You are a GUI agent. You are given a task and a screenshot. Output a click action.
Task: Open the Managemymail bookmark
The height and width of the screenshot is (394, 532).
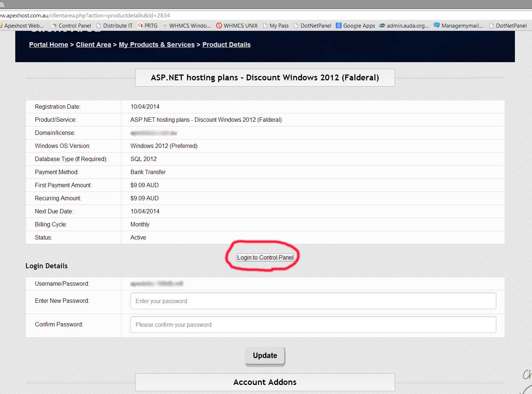(x=459, y=26)
